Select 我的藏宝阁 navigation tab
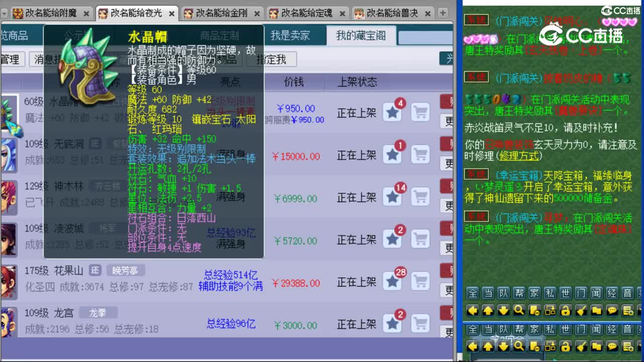Viewport: 644px width, 362px height. click(361, 36)
